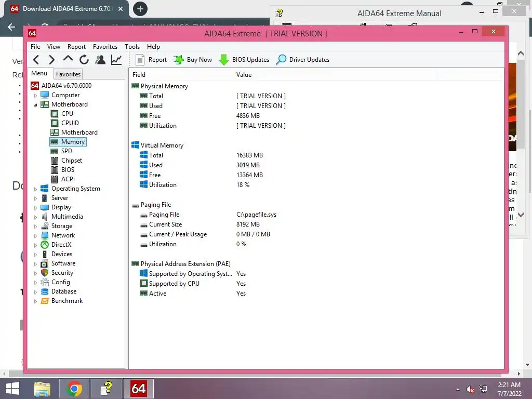Collapse the Motherboard tree node
The width and height of the screenshot is (532, 399).
point(35,105)
